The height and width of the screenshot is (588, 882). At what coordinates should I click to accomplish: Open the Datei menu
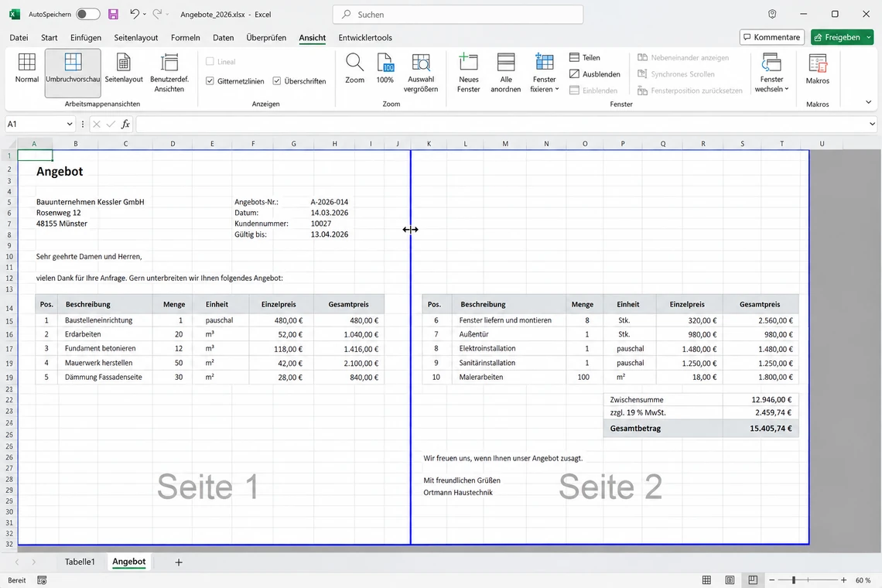pyautogui.click(x=19, y=38)
